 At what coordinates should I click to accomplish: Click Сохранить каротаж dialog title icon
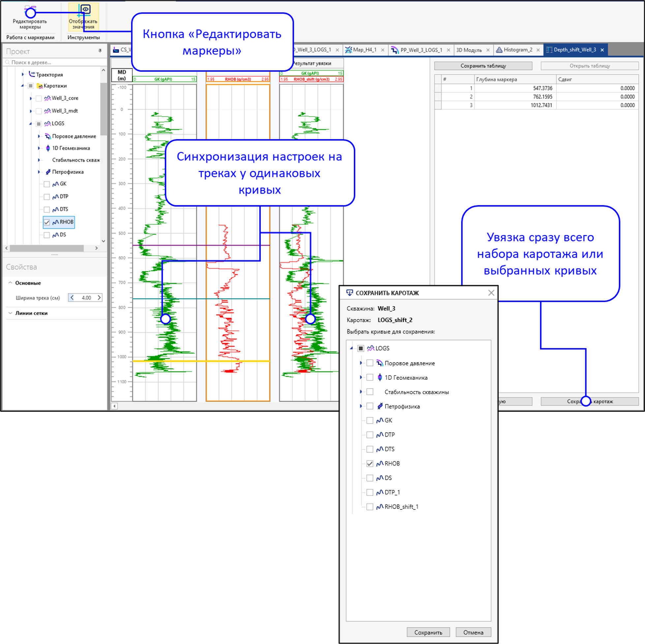350,293
